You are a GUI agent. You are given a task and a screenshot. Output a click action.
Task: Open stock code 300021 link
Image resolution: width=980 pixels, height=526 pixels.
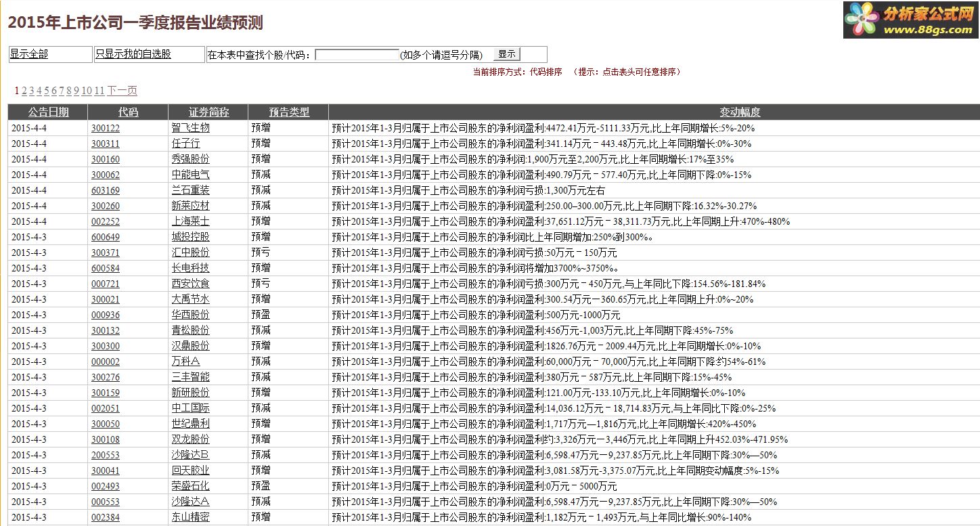tap(106, 299)
